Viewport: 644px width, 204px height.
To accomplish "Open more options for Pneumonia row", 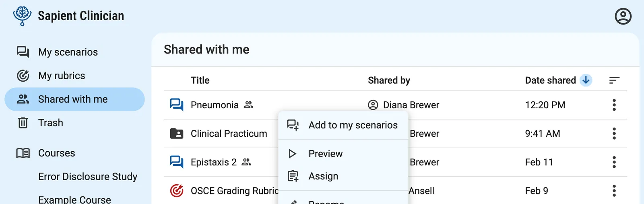I will click(614, 105).
